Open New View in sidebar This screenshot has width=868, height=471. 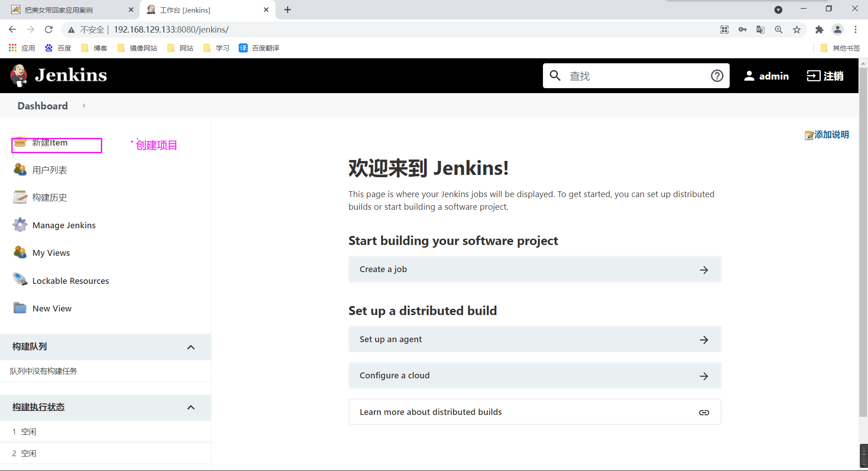coord(52,308)
